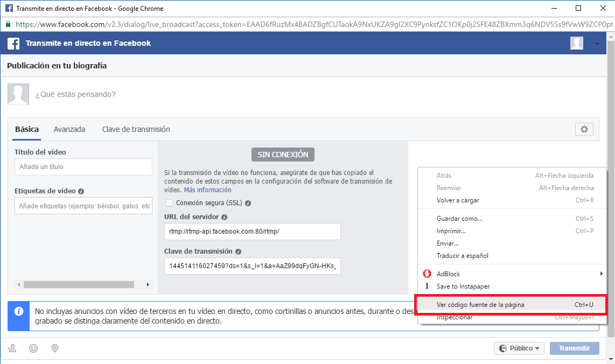This screenshot has height=364, width=615.
Task: Click the info icon beside Clave de transmisión label
Action: pos(238,252)
